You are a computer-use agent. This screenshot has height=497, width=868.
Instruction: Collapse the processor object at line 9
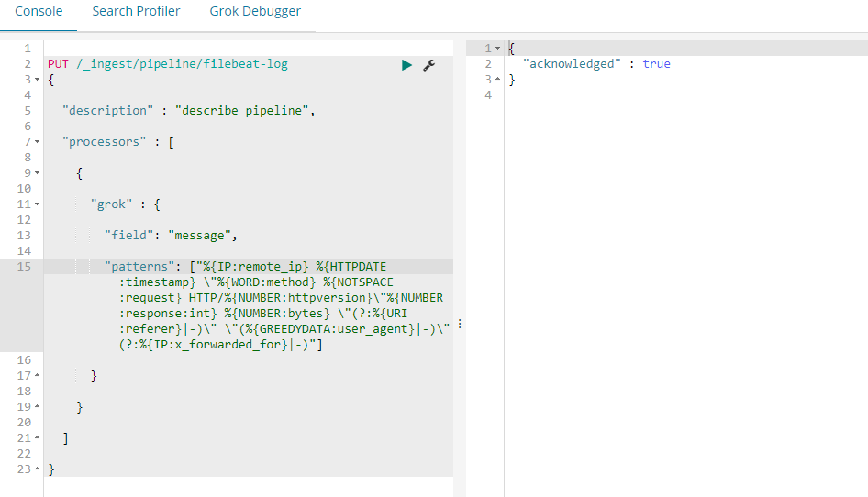tap(37, 173)
